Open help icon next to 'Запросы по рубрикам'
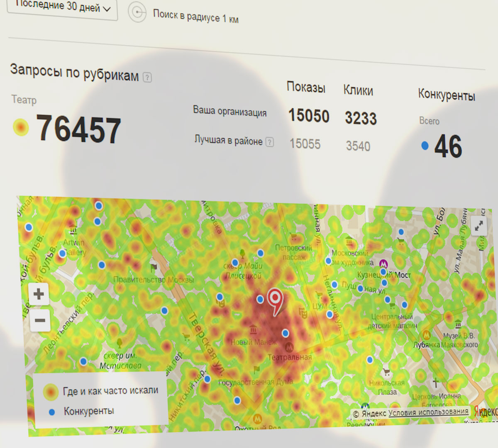This screenshot has width=498, height=448. pos(147,77)
